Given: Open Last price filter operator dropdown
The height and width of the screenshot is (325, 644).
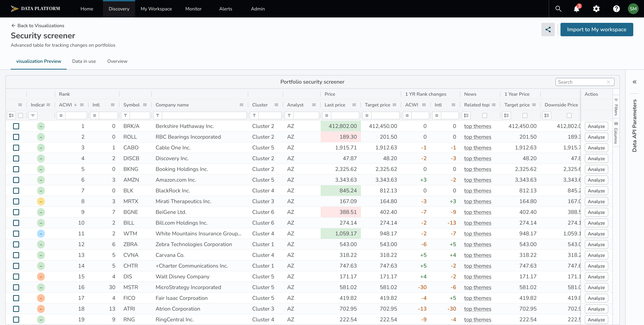Looking at the screenshot, I should tap(327, 115).
